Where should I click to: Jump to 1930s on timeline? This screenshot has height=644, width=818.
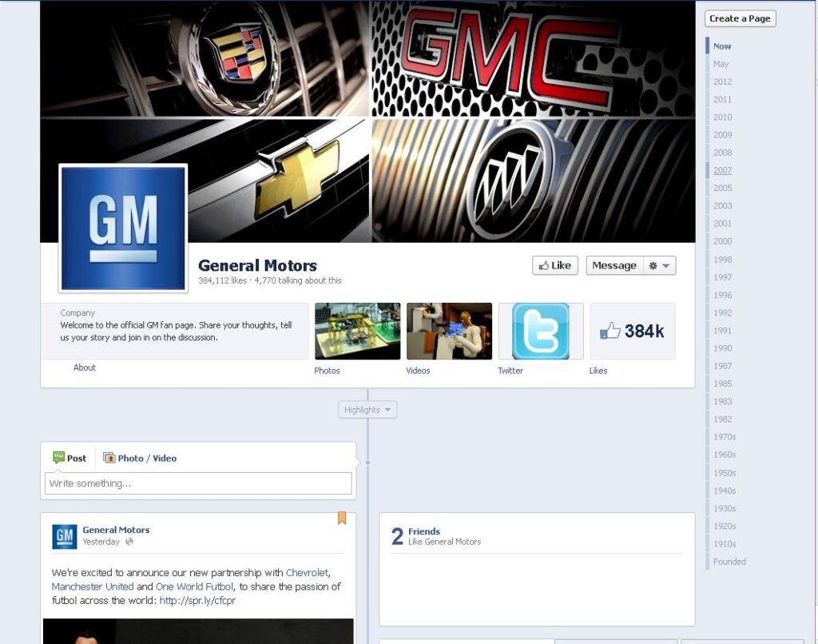pyautogui.click(x=725, y=508)
